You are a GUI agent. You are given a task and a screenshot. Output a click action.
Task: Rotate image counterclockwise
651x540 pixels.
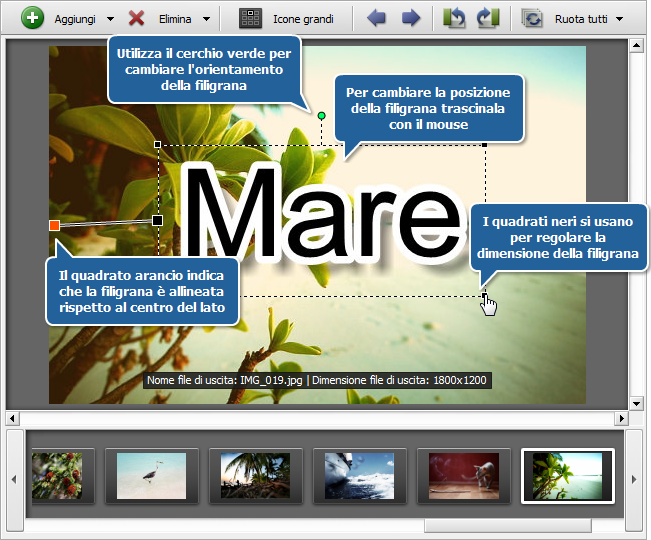[x=455, y=18]
